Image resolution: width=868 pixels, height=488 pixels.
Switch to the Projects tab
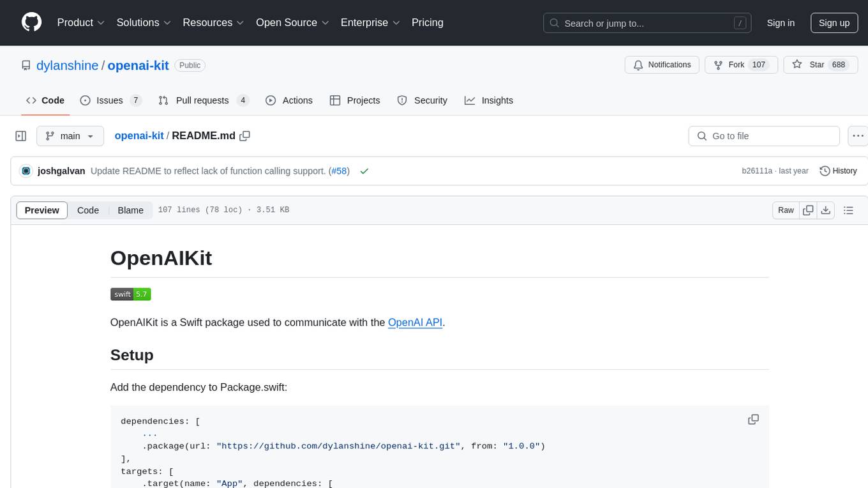[355, 100]
